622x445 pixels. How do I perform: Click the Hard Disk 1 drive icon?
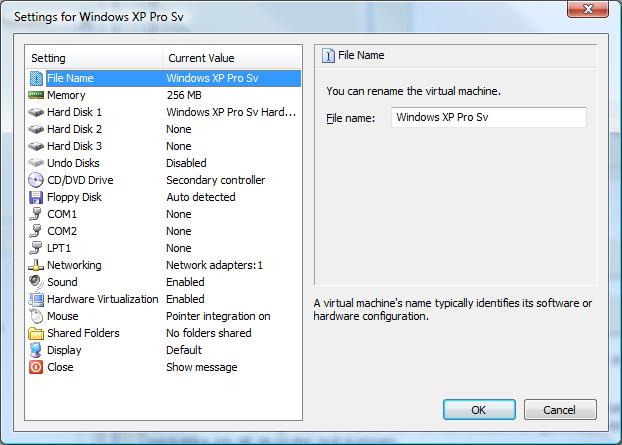coord(36,112)
